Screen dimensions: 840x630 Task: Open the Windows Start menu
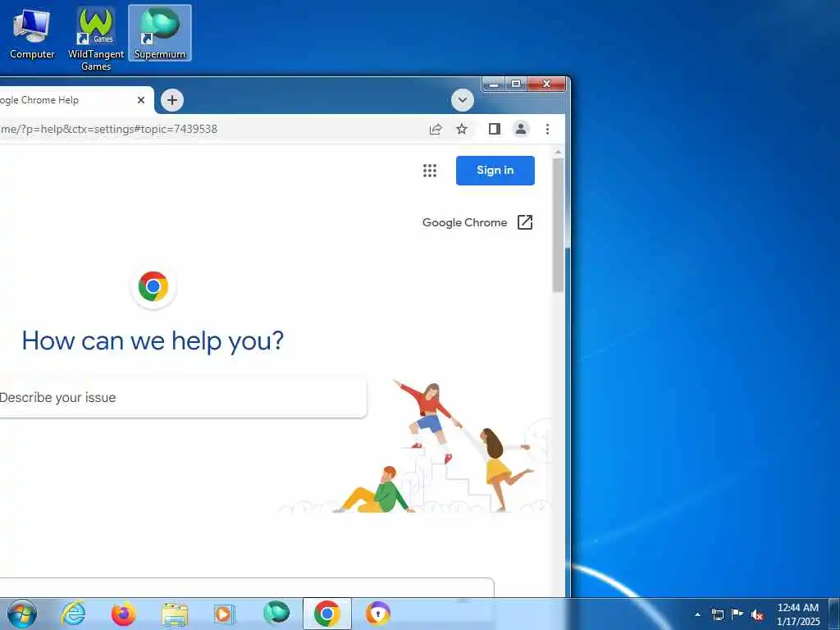point(22,614)
